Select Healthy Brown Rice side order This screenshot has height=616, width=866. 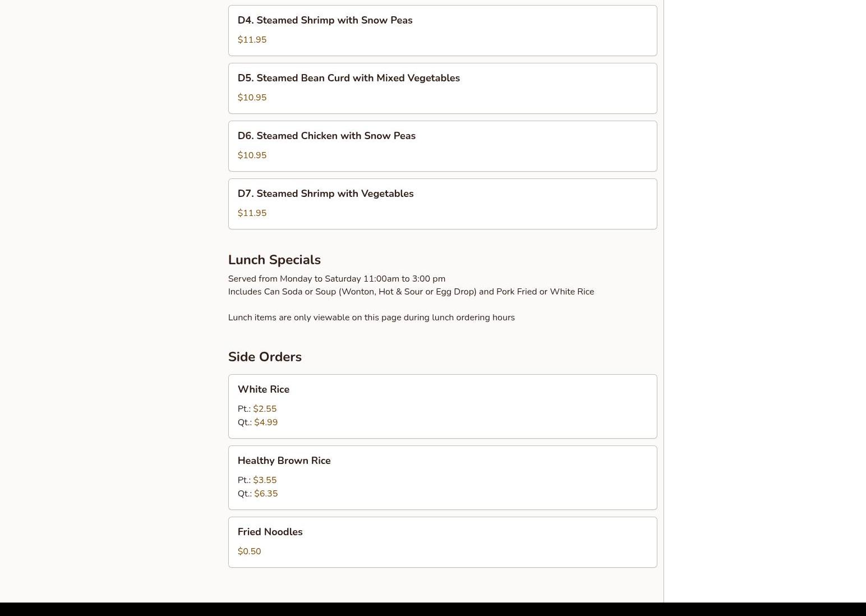443,477
